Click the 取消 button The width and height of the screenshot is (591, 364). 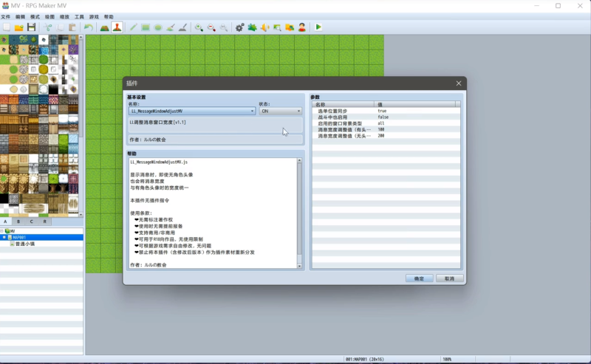449,278
